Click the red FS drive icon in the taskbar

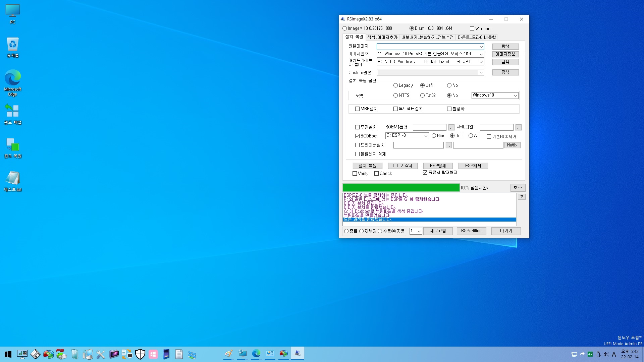click(61, 354)
